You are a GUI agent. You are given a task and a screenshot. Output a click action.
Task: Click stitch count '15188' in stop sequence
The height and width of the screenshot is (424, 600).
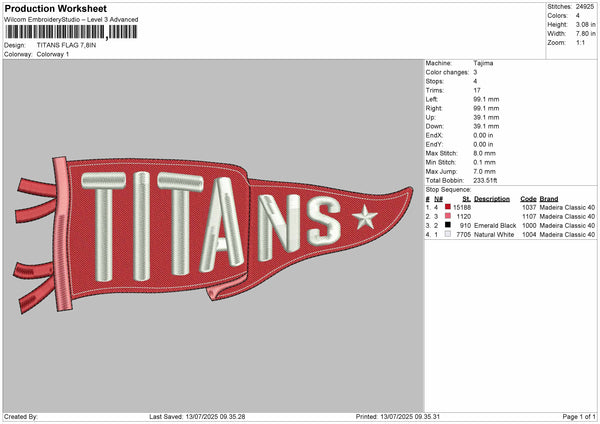point(462,207)
